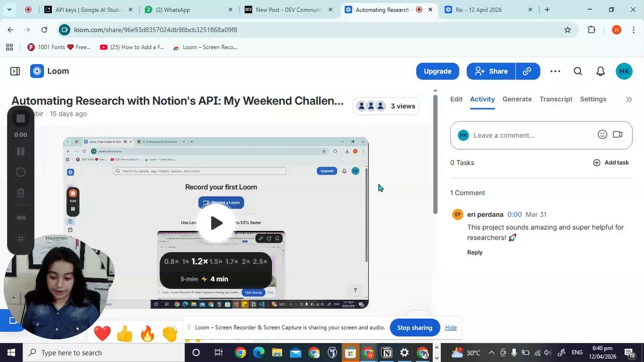Switch to Re: 12 April 2026 tab

488,10
